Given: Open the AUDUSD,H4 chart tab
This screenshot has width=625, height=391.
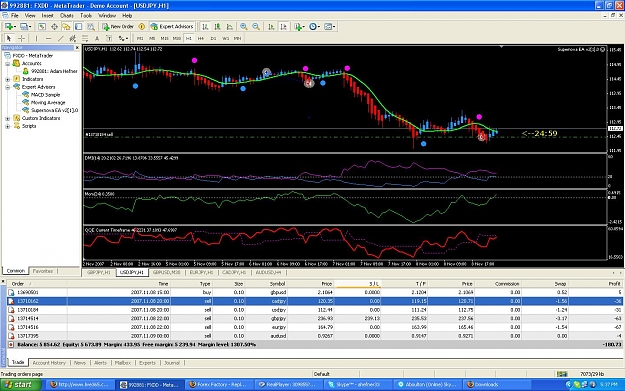Looking at the screenshot, I should [268, 273].
